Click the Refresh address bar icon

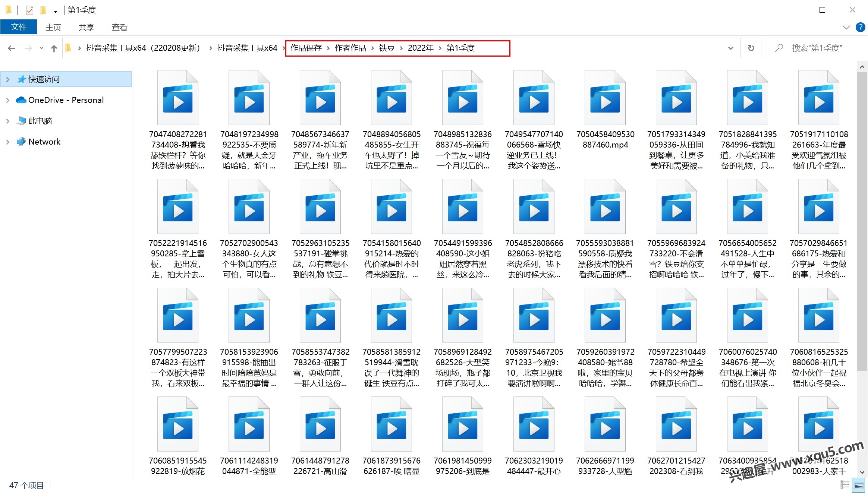coord(751,48)
